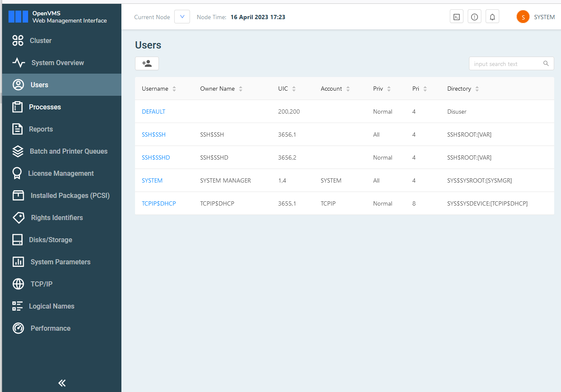The width and height of the screenshot is (561, 392).
Task: Click the orange SYSTEM user avatar
Action: tap(523, 17)
